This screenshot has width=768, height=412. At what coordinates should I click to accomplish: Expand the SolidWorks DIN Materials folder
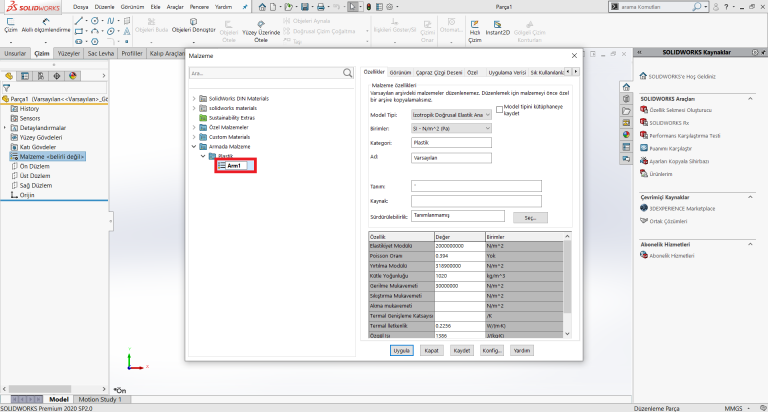[193, 99]
